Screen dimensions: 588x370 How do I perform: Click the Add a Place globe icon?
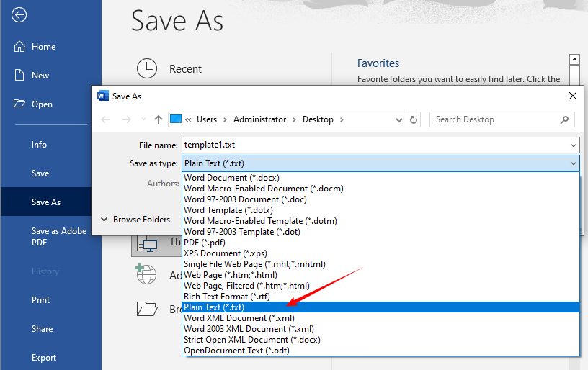pos(146,274)
